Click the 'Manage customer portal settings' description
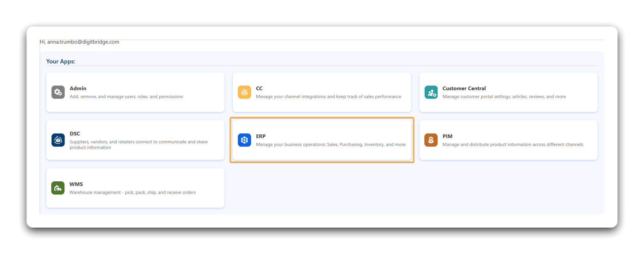The height and width of the screenshot is (254, 644). pos(504,96)
